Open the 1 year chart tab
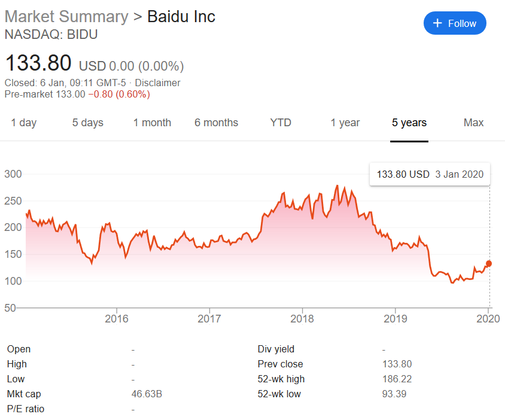 point(345,123)
